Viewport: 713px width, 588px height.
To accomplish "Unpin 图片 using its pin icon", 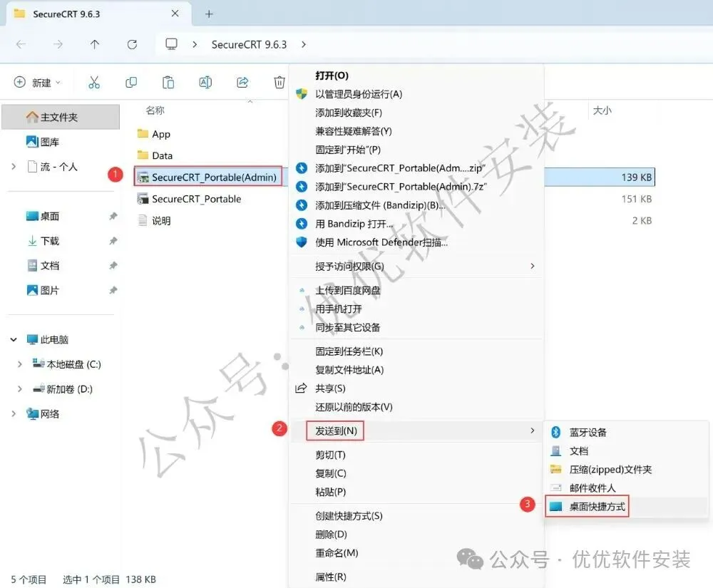I will tap(113, 290).
